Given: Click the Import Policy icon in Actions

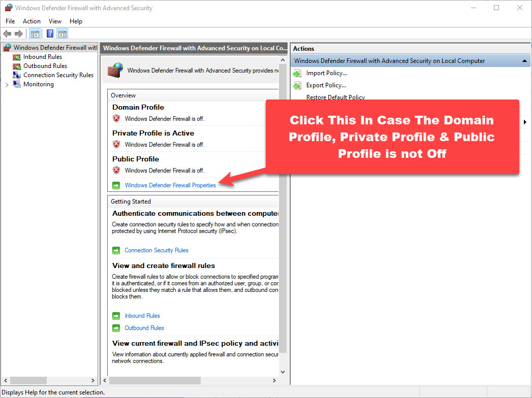Looking at the screenshot, I should point(297,73).
